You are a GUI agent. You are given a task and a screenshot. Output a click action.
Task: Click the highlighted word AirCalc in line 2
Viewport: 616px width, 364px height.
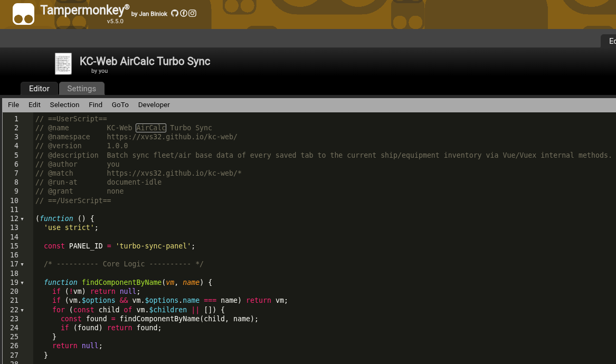point(151,128)
